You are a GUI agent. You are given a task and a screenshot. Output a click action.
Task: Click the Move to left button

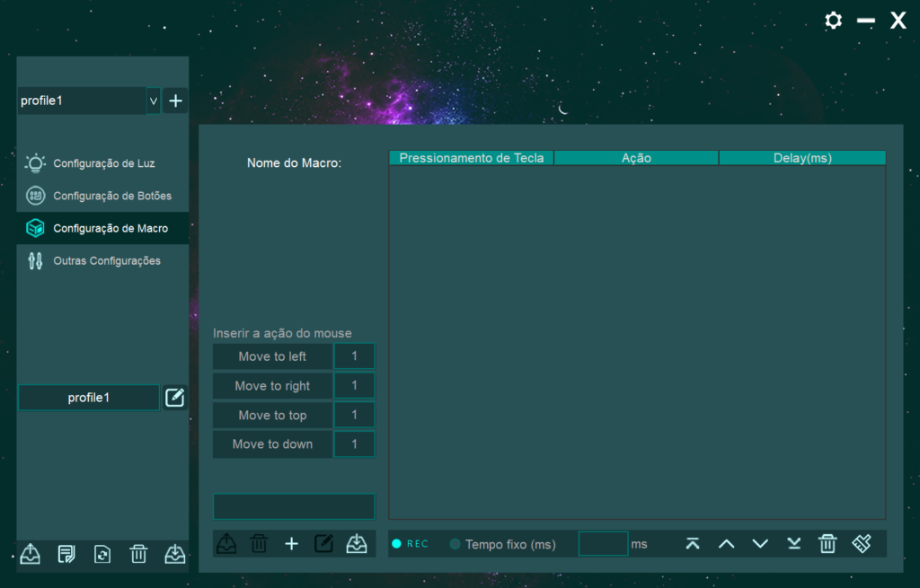click(x=272, y=356)
